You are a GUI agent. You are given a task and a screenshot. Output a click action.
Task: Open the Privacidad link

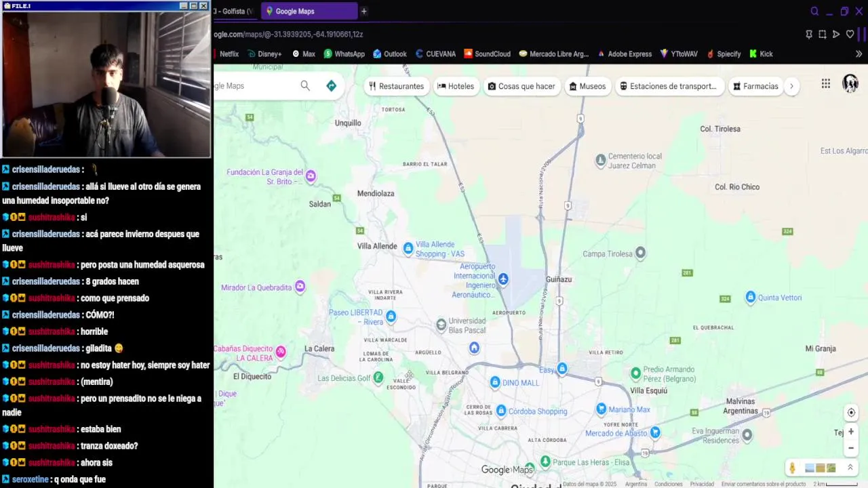(702, 484)
